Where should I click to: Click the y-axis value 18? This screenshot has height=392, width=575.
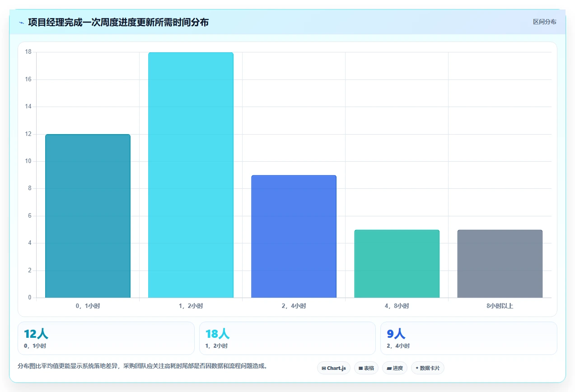click(x=28, y=52)
